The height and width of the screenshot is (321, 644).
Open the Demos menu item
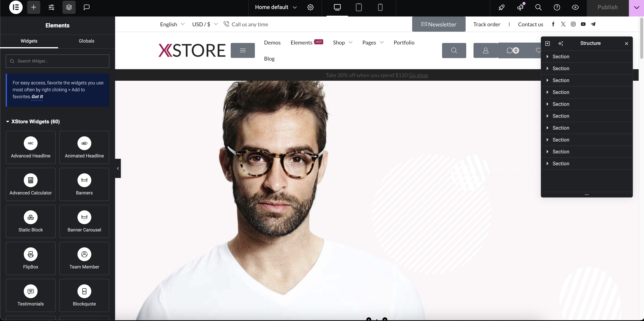pyautogui.click(x=272, y=43)
